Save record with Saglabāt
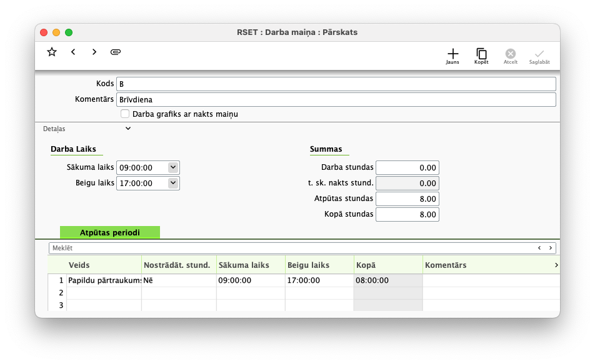This screenshot has height=364, width=595. click(x=539, y=56)
